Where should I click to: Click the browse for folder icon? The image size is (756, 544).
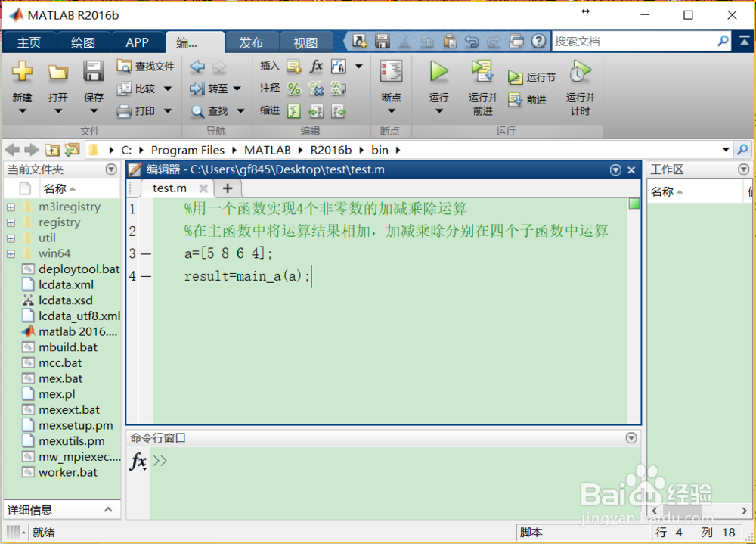[73, 150]
